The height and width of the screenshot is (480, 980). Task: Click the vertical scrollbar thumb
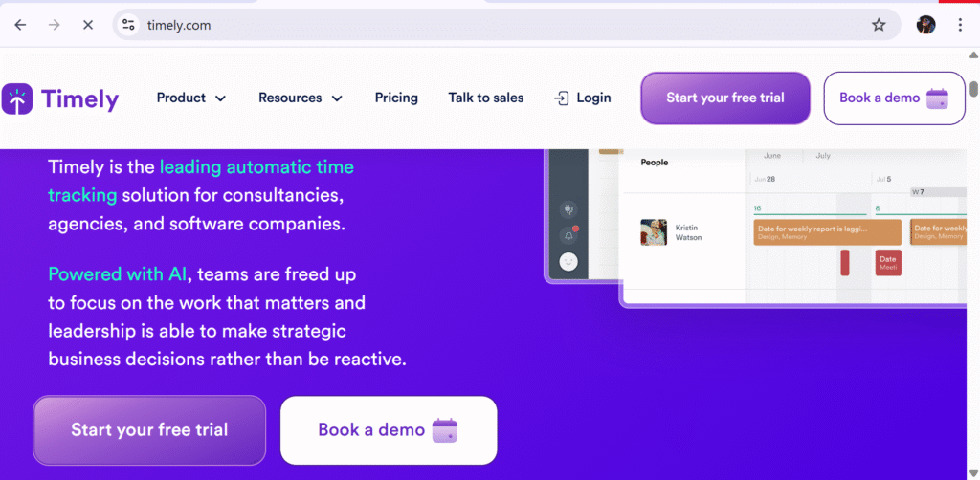[973, 89]
